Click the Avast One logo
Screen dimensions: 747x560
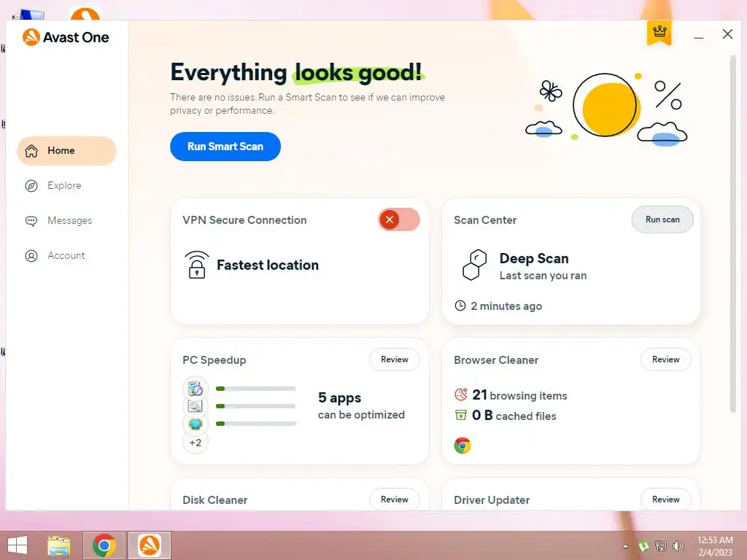coord(66,37)
